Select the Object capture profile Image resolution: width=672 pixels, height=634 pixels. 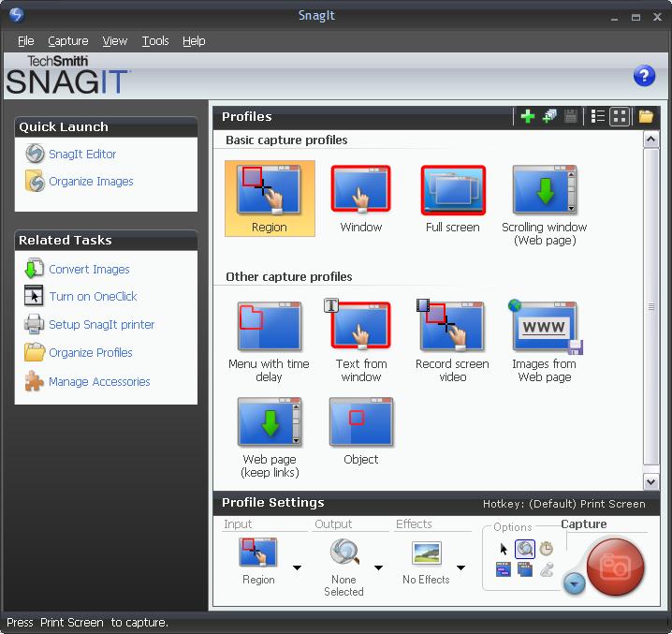pyautogui.click(x=361, y=432)
